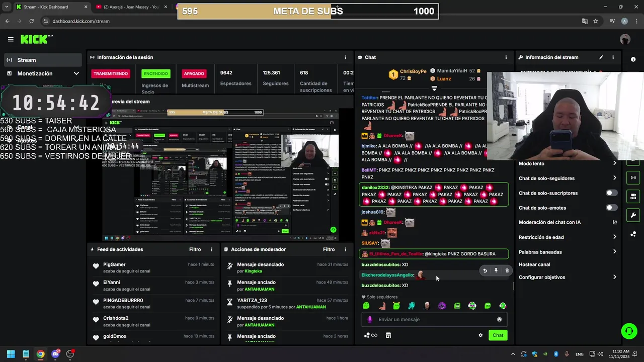Click the broadcast signal icon in right sidebar
The image size is (644, 362).
point(633,177)
